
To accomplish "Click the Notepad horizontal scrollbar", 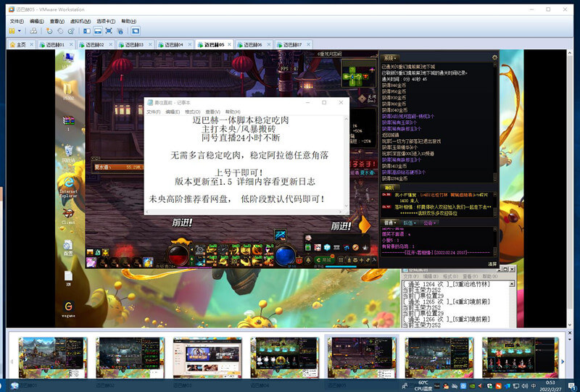I will 244,212.
